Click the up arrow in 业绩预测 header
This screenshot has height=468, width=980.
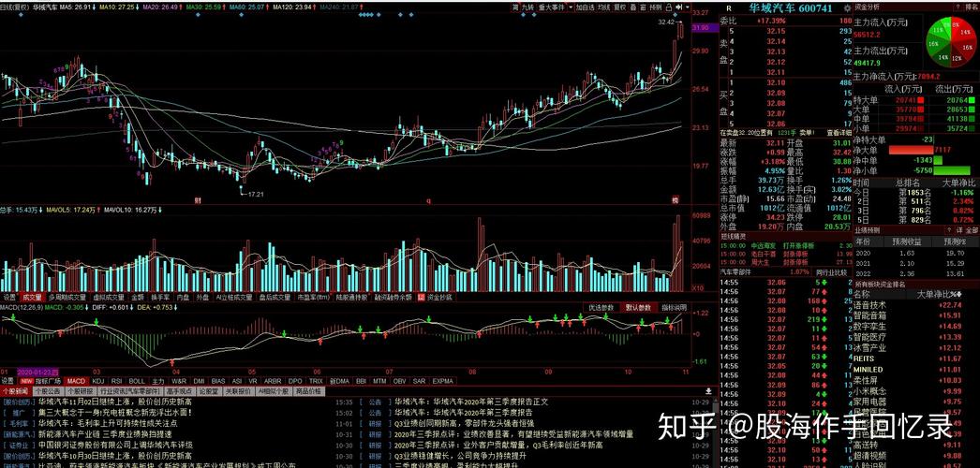tap(949, 229)
